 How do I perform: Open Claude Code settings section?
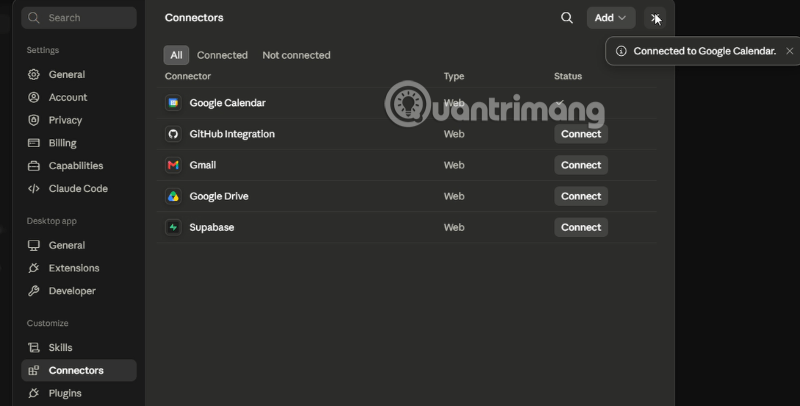(x=79, y=188)
